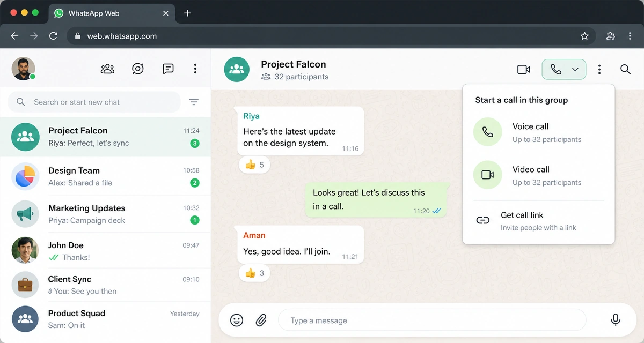
Task: Click the unread badge 3 on Project Falcon
Action: [x=195, y=143]
